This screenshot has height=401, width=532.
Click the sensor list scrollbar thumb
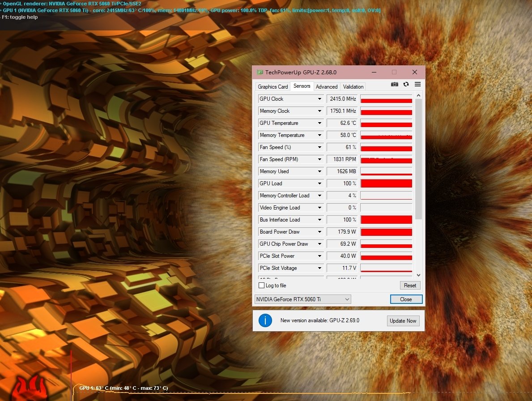coord(419,159)
